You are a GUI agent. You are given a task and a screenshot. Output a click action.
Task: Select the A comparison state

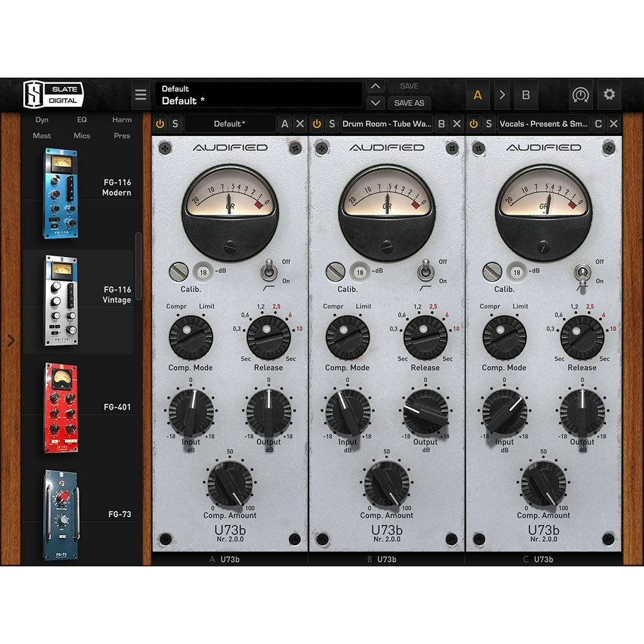click(477, 95)
